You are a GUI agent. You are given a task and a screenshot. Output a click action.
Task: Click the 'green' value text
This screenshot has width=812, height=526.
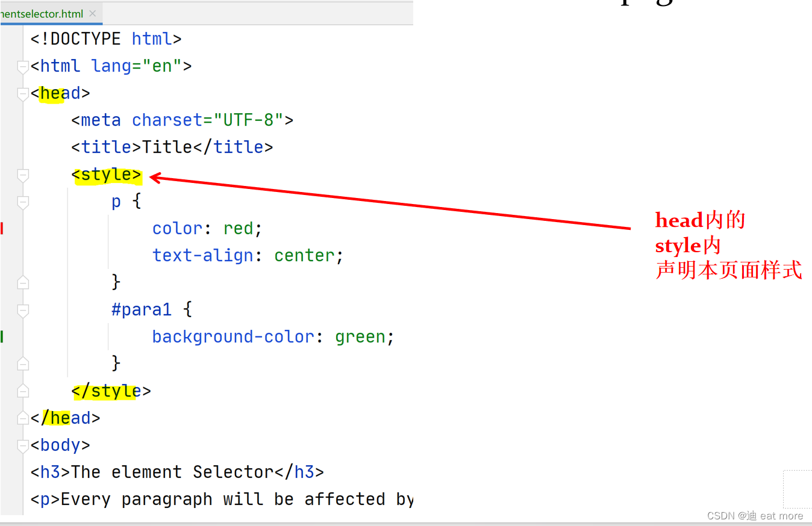(x=360, y=337)
